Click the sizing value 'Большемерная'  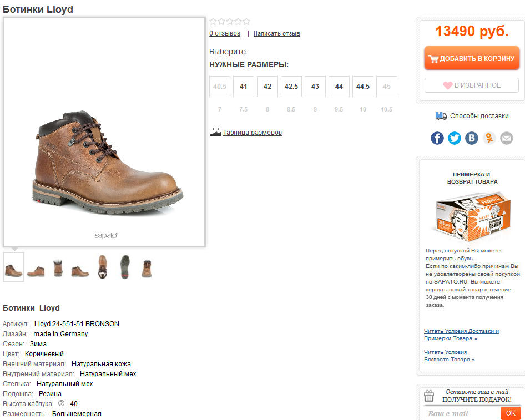[x=77, y=414]
